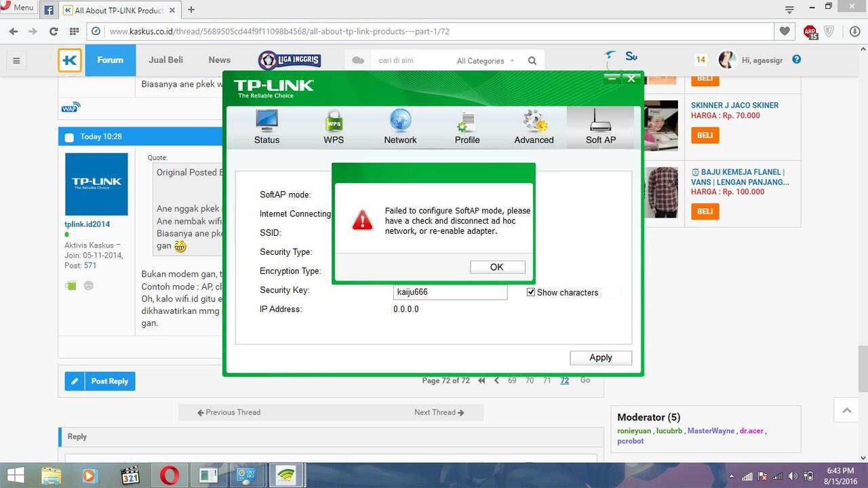Go to forum page 71
The width and height of the screenshot is (868, 488).
coord(547,381)
